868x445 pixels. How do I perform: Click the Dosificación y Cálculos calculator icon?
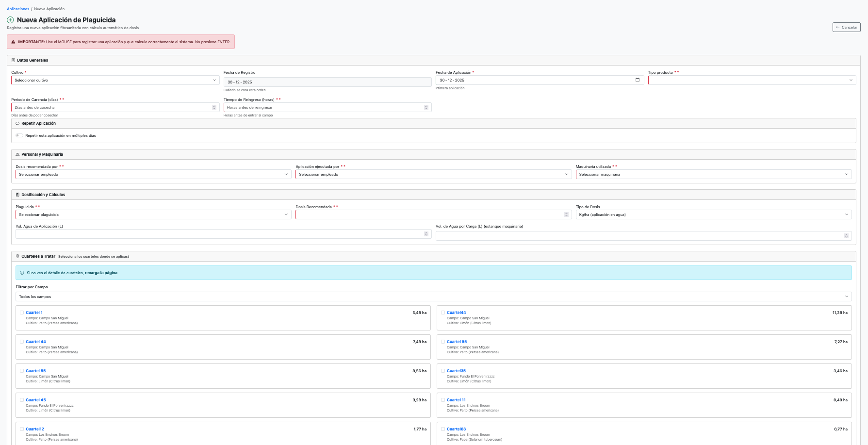pyautogui.click(x=17, y=195)
